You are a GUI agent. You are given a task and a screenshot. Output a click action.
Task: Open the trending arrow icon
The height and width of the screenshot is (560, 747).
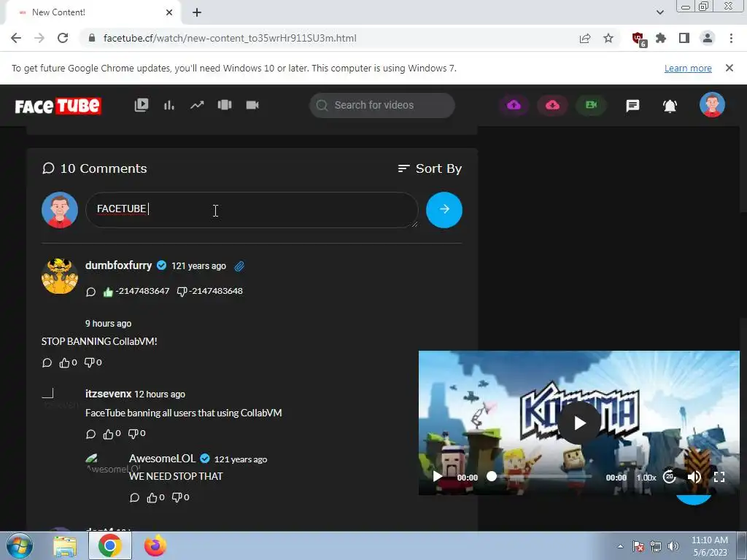pyautogui.click(x=197, y=105)
